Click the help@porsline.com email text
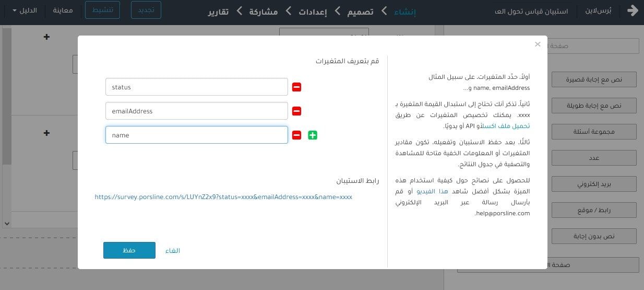This screenshot has width=644, height=290. click(x=503, y=213)
